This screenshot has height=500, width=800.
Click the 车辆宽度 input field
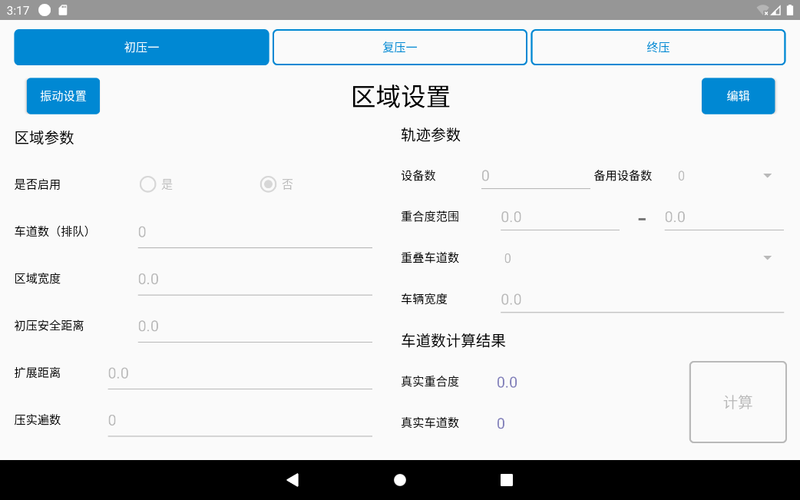pos(642,299)
